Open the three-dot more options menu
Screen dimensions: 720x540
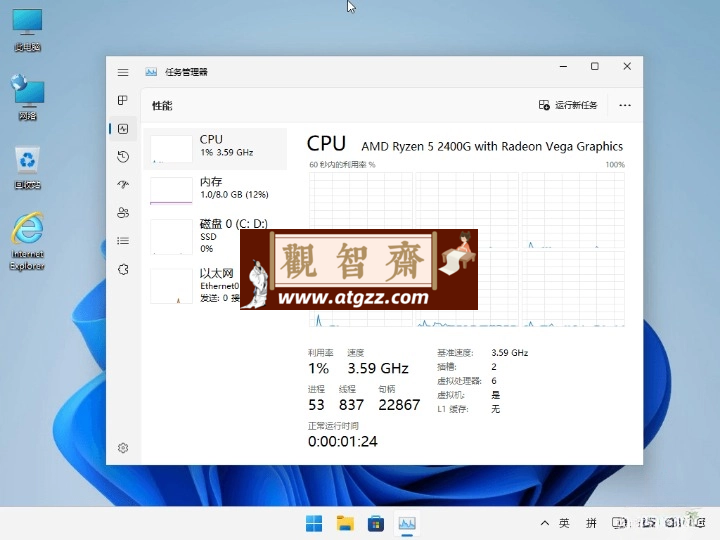624,105
